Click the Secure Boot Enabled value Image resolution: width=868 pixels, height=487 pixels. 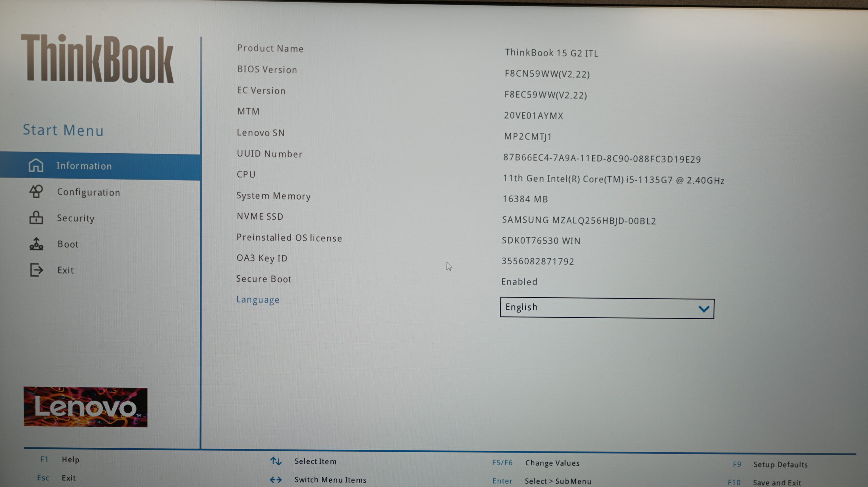pos(519,282)
